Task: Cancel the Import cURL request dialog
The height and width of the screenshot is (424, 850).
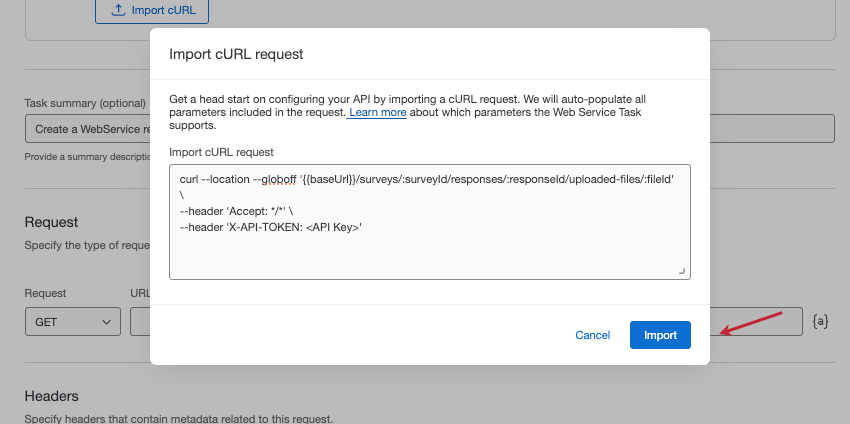Action: click(592, 335)
